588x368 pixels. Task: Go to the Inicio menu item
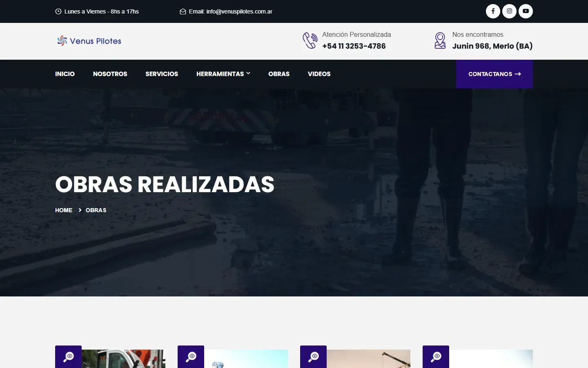(65, 74)
